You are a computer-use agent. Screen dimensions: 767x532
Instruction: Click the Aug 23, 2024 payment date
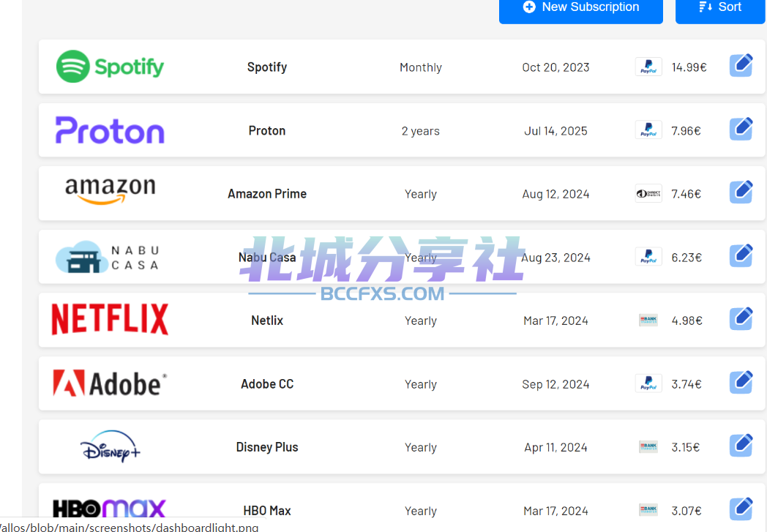point(555,257)
